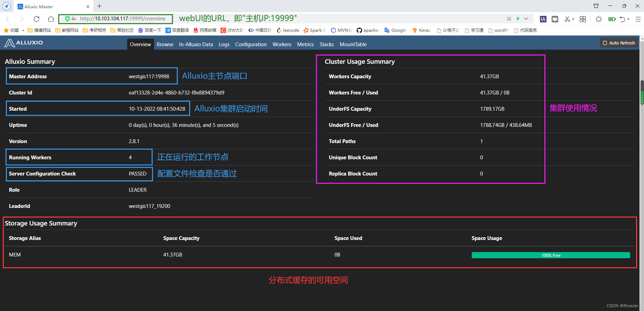This screenshot has width=644, height=311.
Task: Select the Overview tab
Action: [x=140, y=44]
